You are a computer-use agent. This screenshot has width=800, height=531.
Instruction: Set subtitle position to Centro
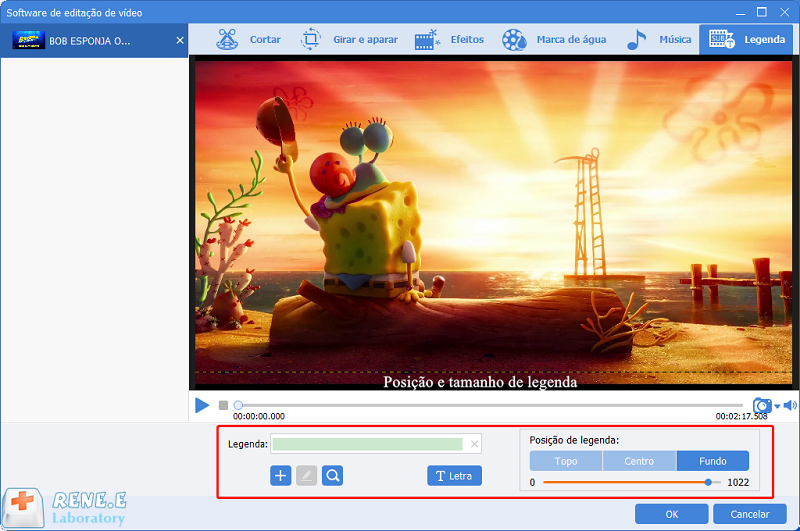tap(639, 461)
